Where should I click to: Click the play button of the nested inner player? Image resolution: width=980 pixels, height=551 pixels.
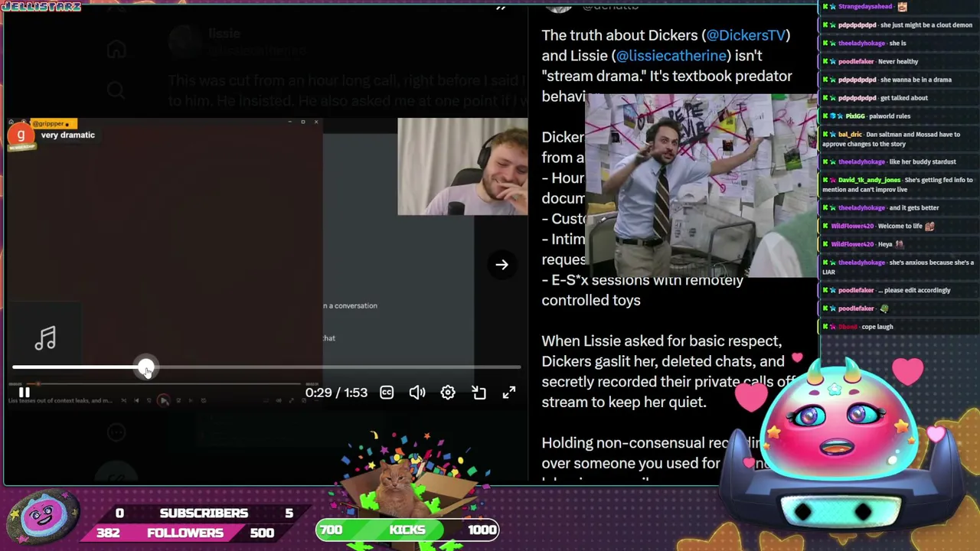[163, 400]
